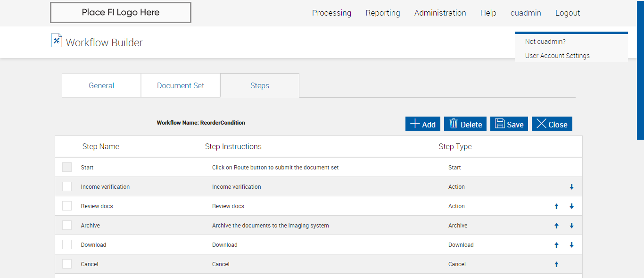Switch to the General tab
Viewport: 644px width, 278px height.
click(x=101, y=85)
